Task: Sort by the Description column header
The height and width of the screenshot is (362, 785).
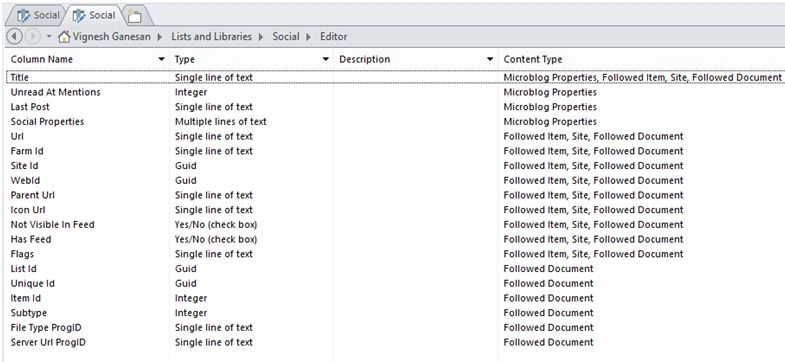Action: 364,59
